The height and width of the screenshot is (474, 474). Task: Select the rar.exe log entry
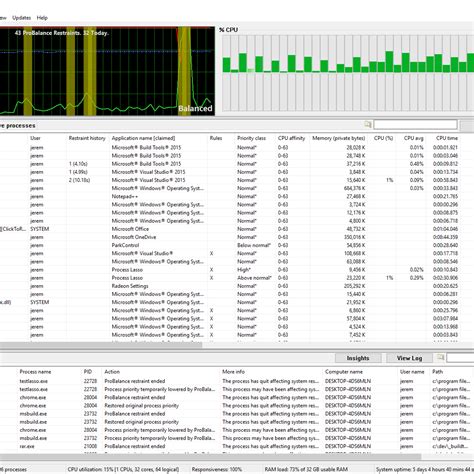(x=237, y=446)
